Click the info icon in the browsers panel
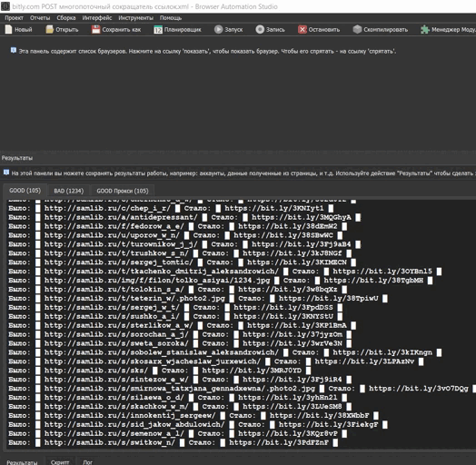The image size is (476, 465). coord(14,50)
